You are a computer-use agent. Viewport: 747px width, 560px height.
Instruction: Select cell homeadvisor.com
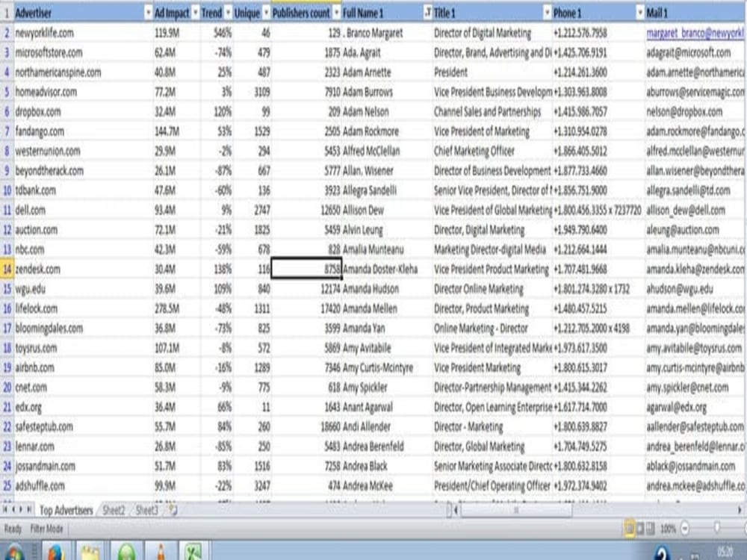pos(84,92)
